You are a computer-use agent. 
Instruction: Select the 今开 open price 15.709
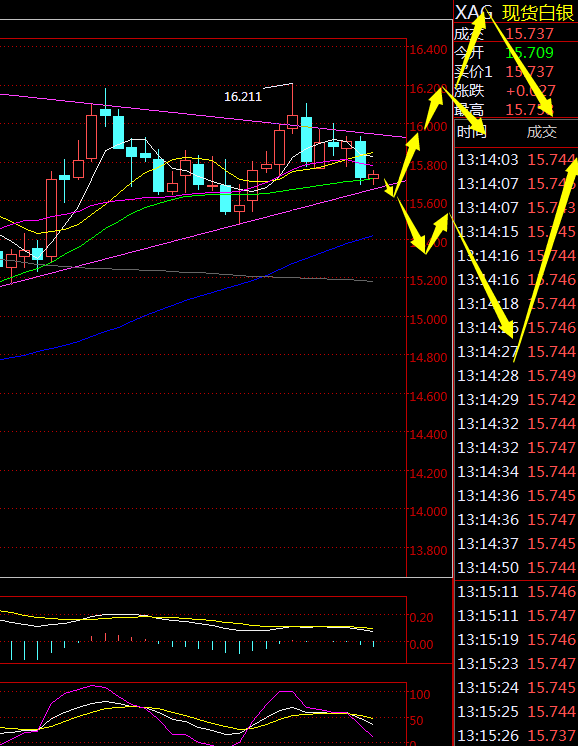[x=529, y=53]
